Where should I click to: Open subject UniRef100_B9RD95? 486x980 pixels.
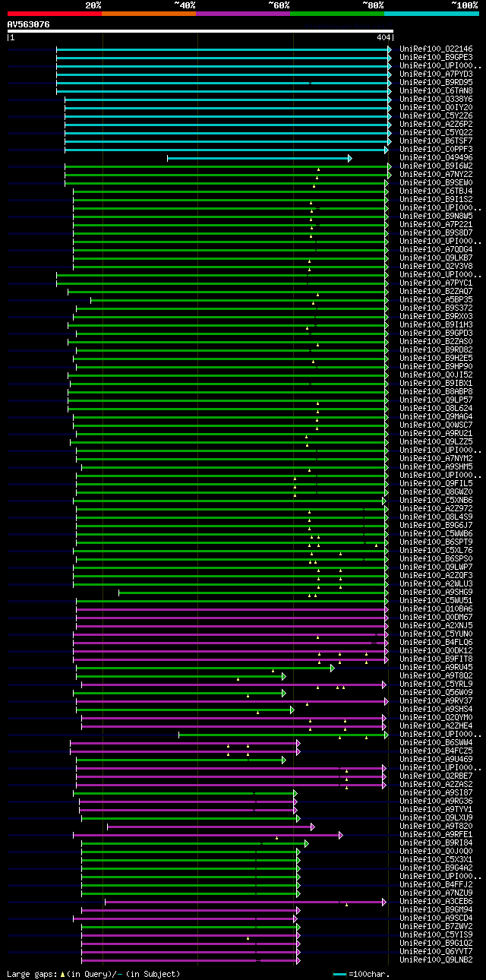tap(436, 82)
